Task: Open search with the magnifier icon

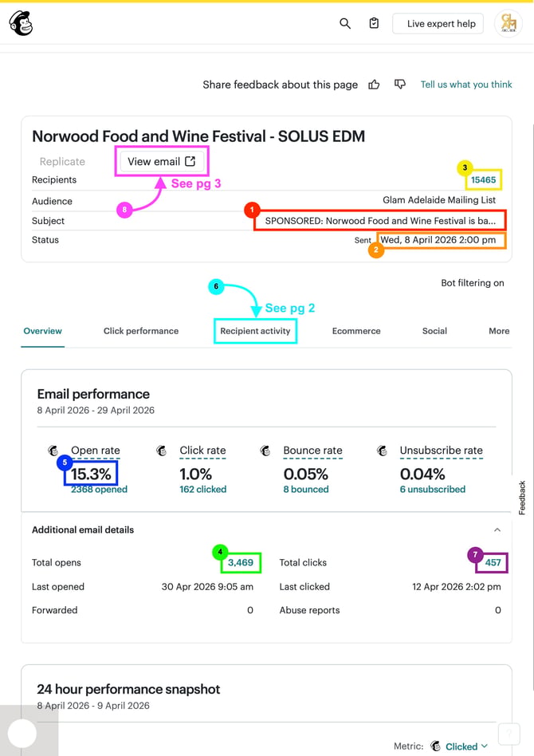Action: pyautogui.click(x=344, y=23)
